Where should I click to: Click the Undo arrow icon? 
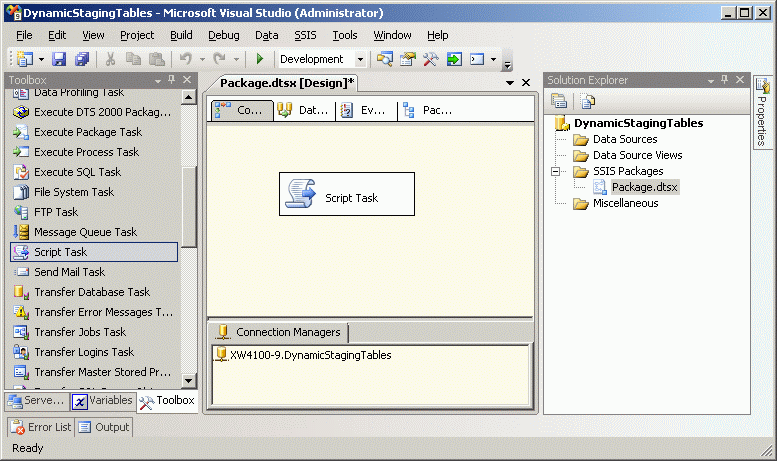point(186,59)
